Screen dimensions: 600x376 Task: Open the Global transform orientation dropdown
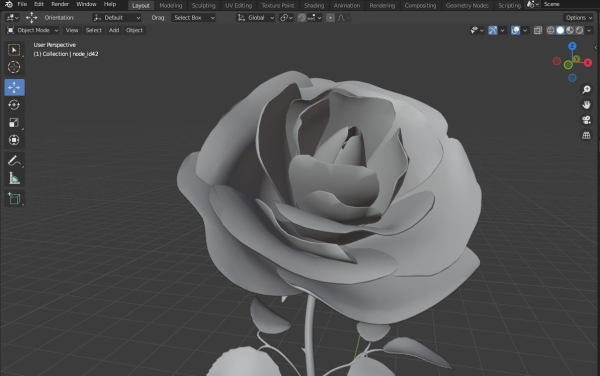point(256,18)
